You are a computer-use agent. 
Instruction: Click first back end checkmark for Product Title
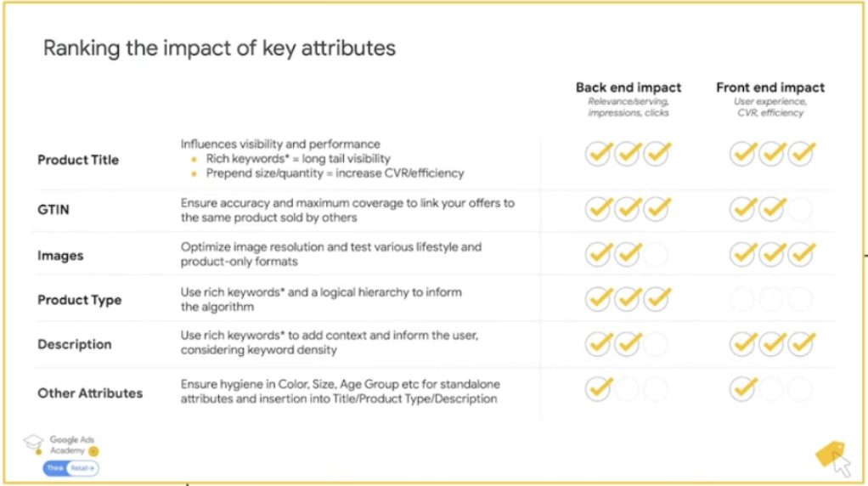tap(599, 153)
